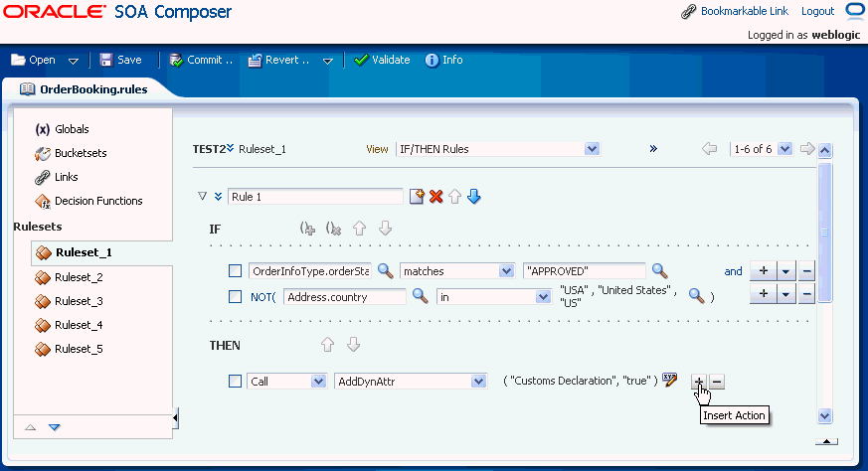Click the double-chevron expand icon beside View
Image resolution: width=868 pixels, height=471 pixels.
point(653,148)
